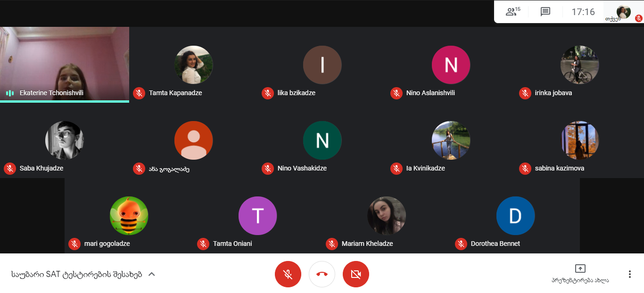
Task: Toggle your camera with the red camera button
Action: [x=356, y=274]
